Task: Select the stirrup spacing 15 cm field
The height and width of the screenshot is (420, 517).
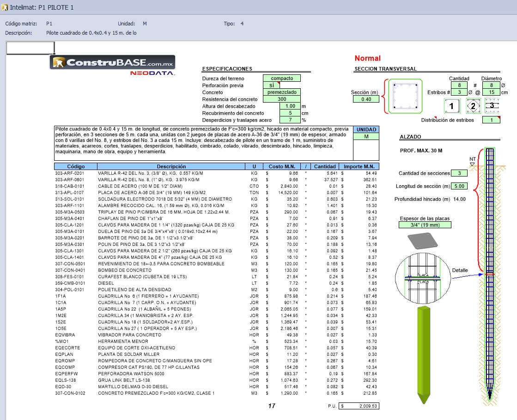Action: (x=491, y=92)
